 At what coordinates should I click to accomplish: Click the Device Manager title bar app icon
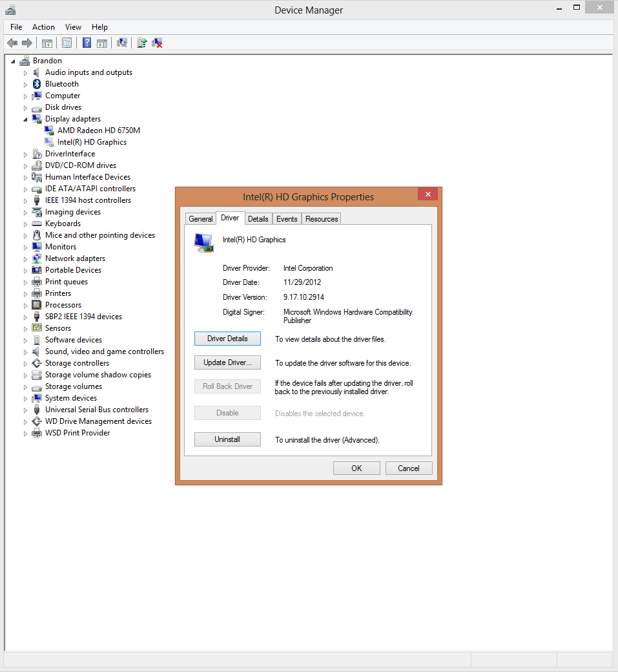(10, 10)
